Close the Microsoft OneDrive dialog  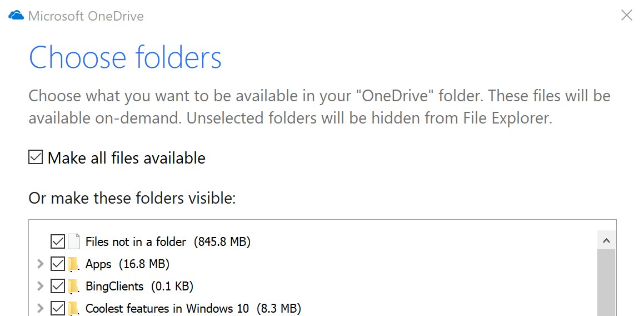[x=626, y=16]
